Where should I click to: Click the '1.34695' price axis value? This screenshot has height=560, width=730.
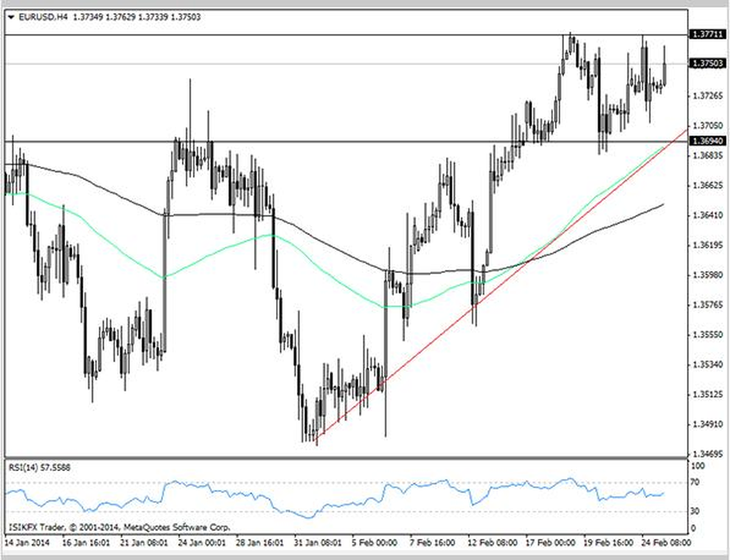(708, 454)
